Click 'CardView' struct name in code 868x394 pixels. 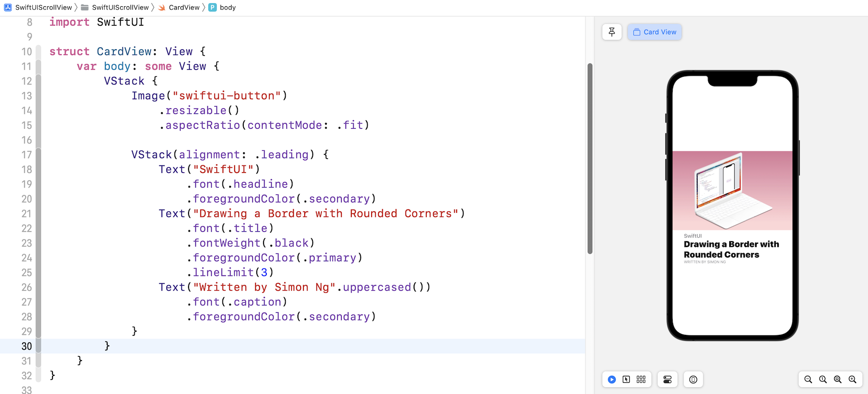click(x=124, y=52)
